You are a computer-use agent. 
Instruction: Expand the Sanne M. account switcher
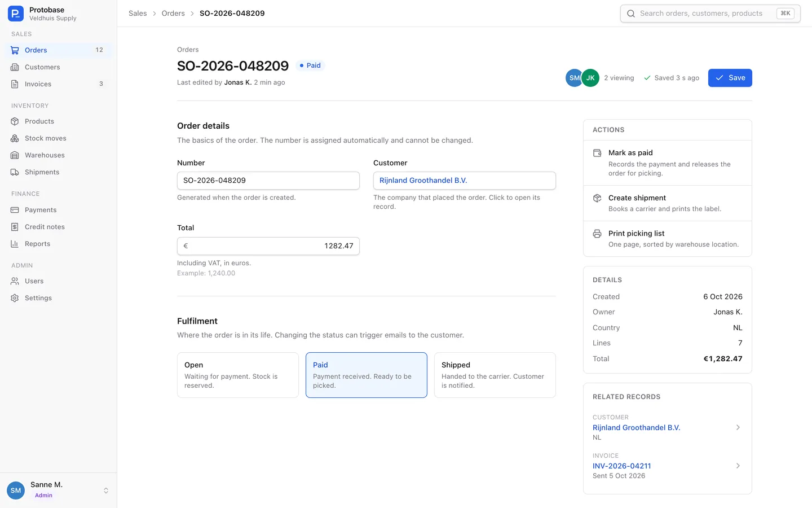point(106,491)
